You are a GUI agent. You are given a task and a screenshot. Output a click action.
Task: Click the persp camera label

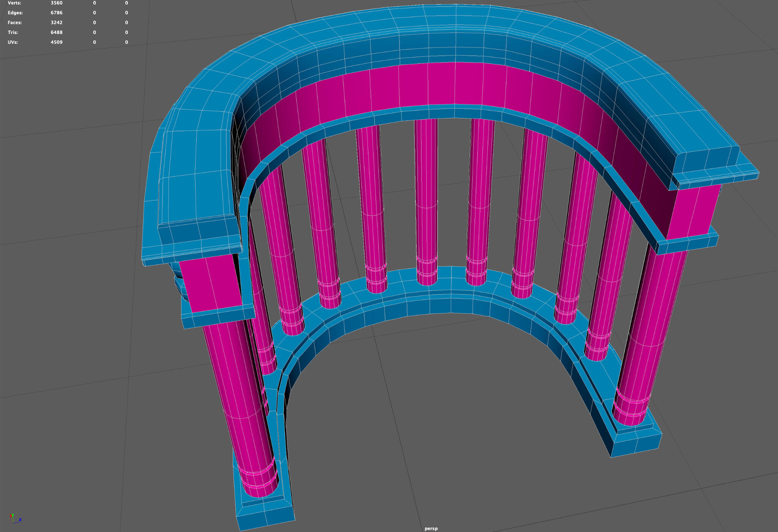[x=431, y=528]
